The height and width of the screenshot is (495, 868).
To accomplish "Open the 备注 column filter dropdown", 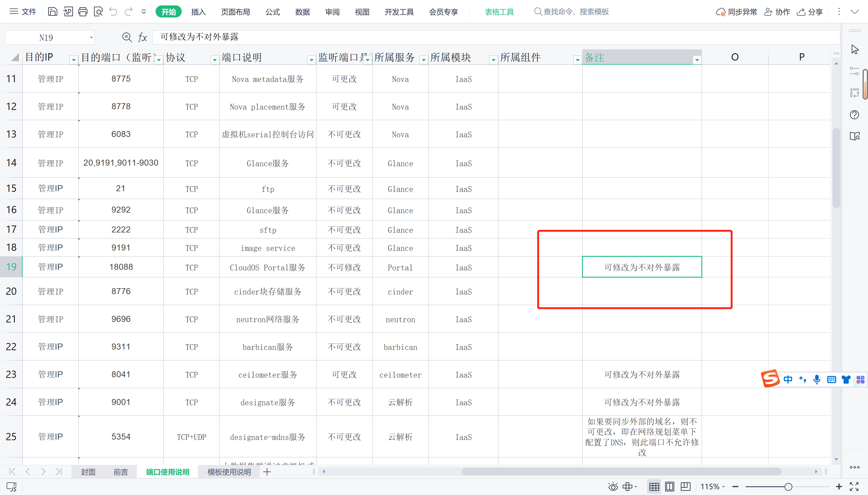I will (x=697, y=60).
